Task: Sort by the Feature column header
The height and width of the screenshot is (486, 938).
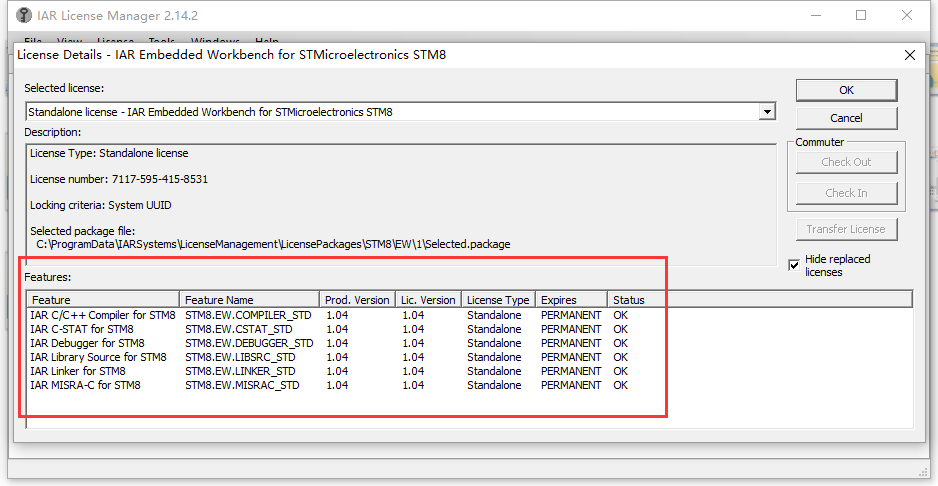Action: click(x=103, y=299)
